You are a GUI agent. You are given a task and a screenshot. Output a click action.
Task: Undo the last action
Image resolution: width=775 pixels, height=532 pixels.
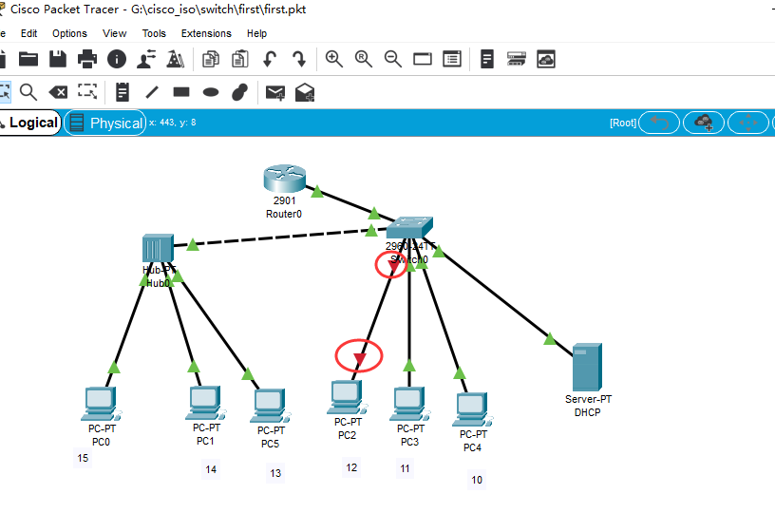tap(270, 59)
